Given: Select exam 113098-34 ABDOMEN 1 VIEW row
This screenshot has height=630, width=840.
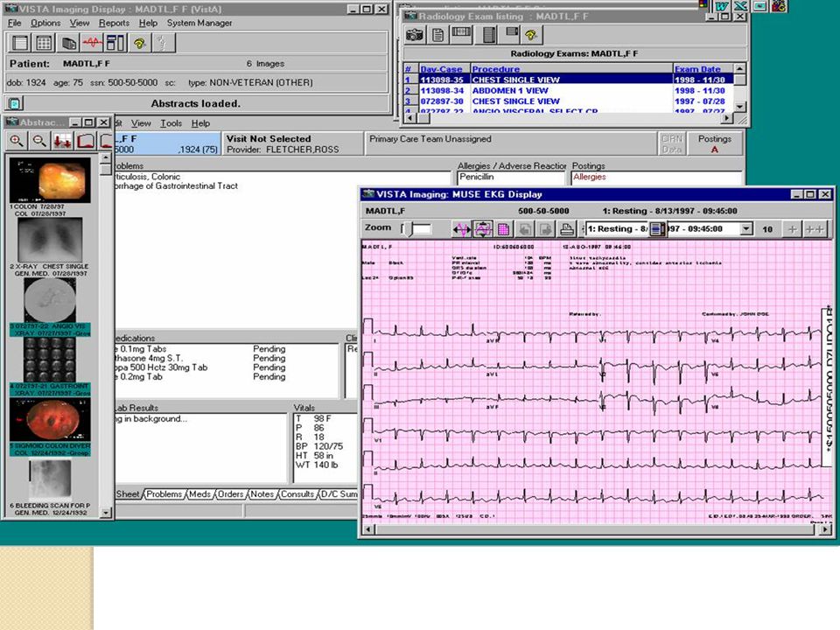Looking at the screenshot, I should (569, 90).
